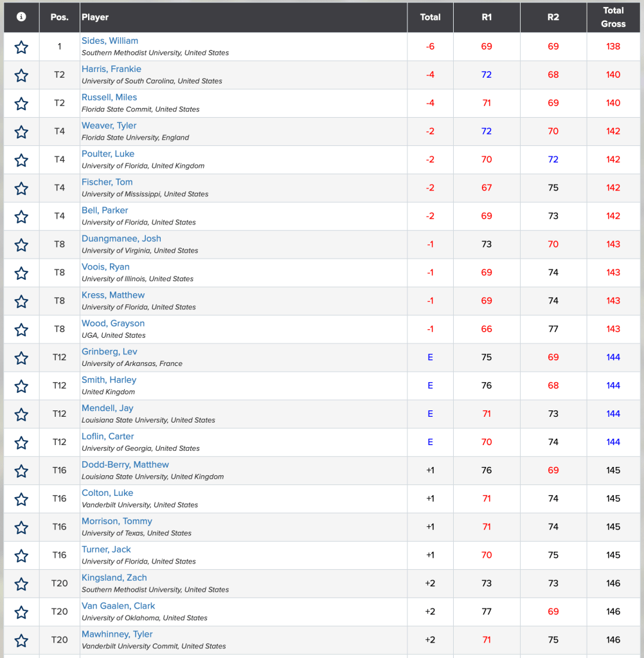The height and width of the screenshot is (658, 644).
Task: Mark Tom Fischer's star icon
Action: [21, 188]
